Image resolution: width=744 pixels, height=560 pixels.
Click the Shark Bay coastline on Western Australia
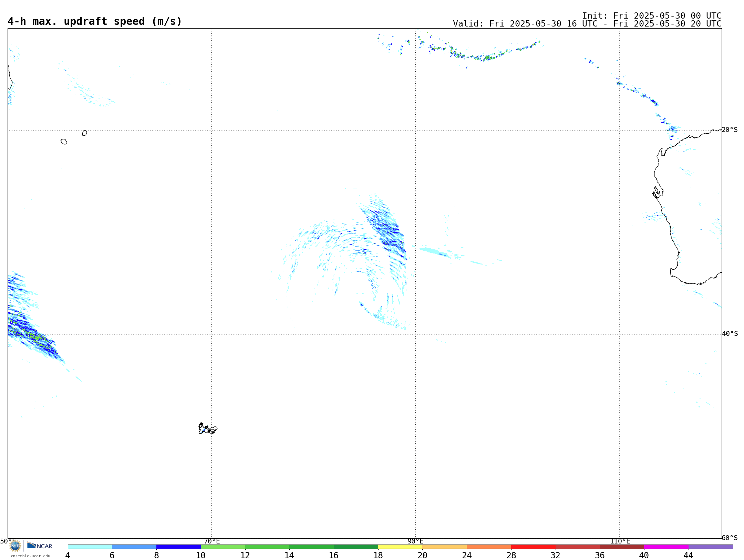coord(658,192)
